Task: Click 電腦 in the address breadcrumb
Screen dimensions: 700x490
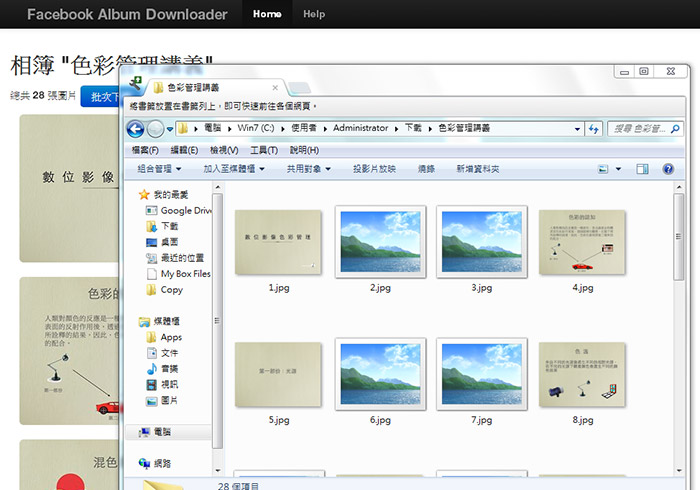Action: pyautogui.click(x=212, y=128)
